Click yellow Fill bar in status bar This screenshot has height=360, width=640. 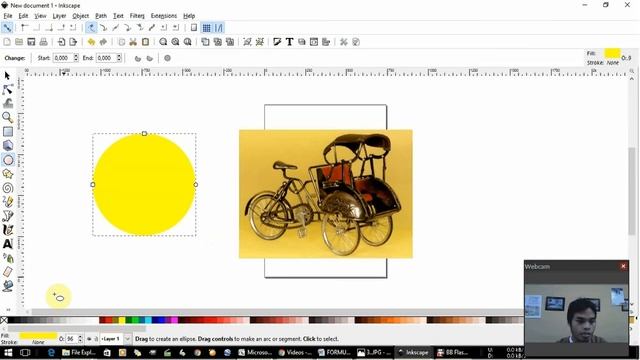38,336
